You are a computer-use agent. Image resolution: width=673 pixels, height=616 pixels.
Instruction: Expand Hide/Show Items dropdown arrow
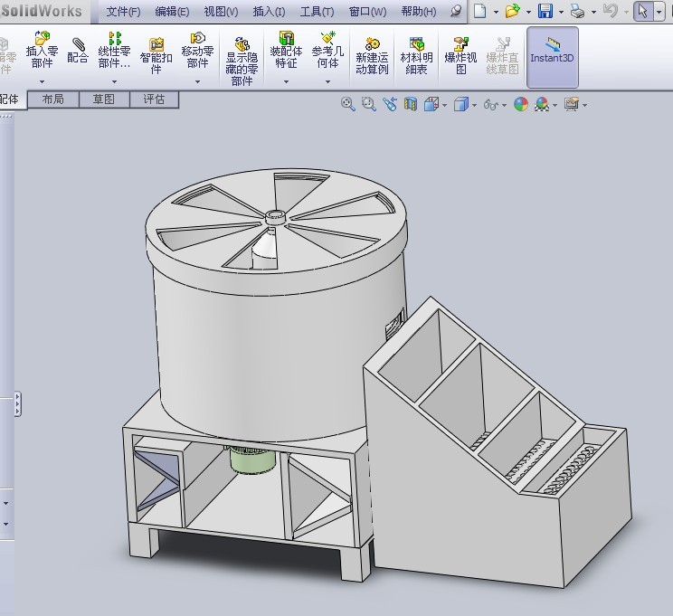[x=505, y=105]
